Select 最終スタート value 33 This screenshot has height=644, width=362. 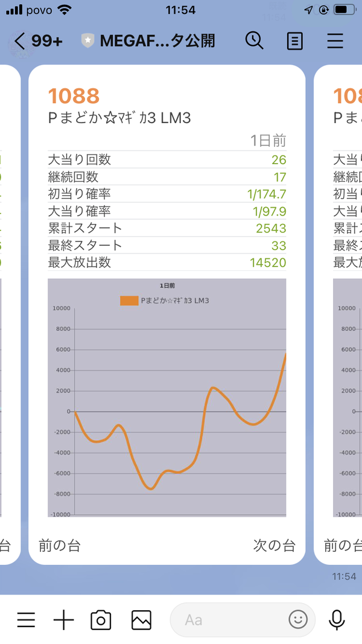[x=279, y=246]
